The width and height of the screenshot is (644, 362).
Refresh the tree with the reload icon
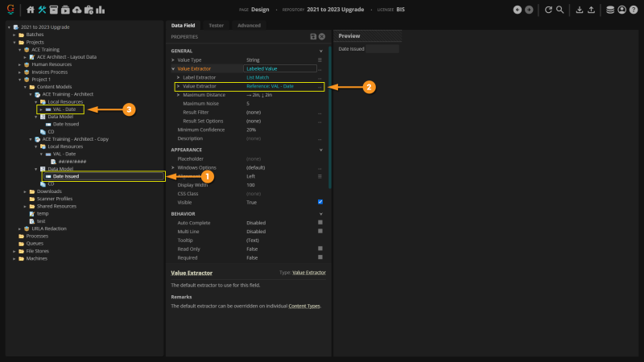pyautogui.click(x=548, y=10)
